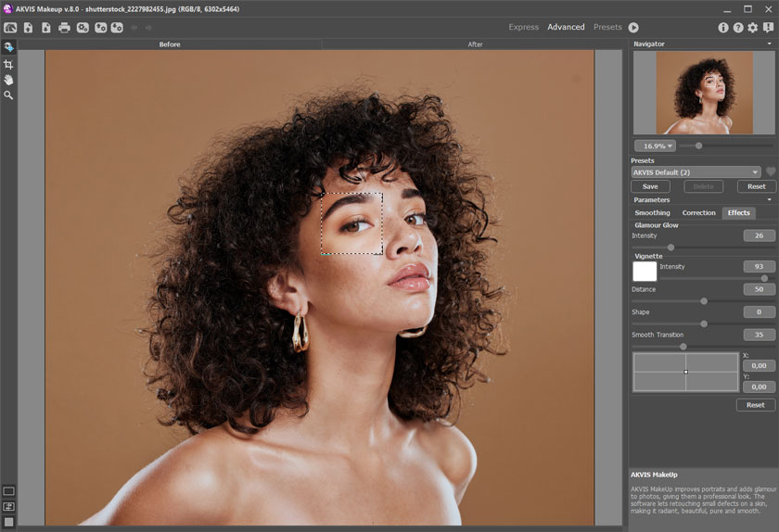Viewport: 779px width, 532px height.
Task: Adjust Smooth Transition slider
Action: (x=703, y=347)
